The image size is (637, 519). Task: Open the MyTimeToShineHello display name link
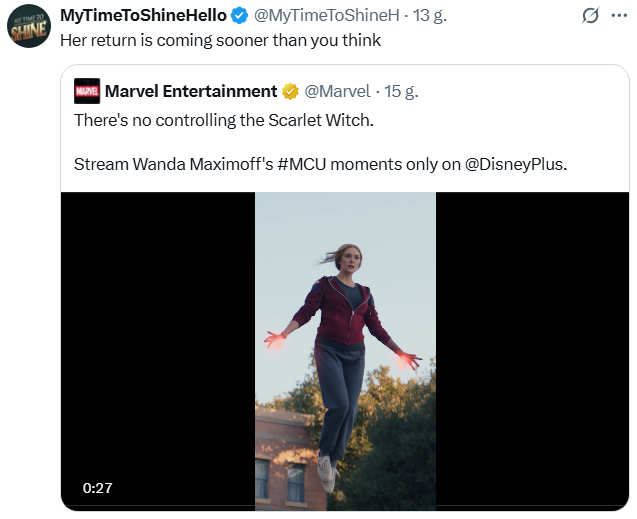pyautogui.click(x=143, y=16)
